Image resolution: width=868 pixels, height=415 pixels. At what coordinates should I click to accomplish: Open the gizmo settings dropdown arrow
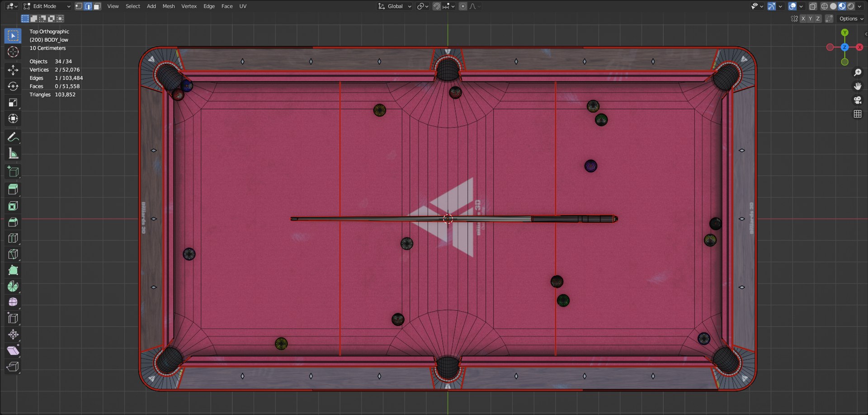coord(780,6)
